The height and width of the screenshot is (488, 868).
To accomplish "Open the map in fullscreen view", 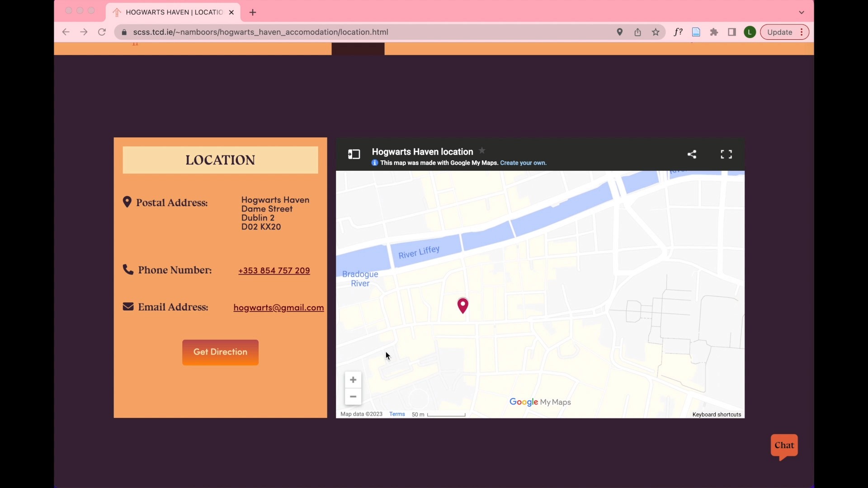I will click(726, 155).
